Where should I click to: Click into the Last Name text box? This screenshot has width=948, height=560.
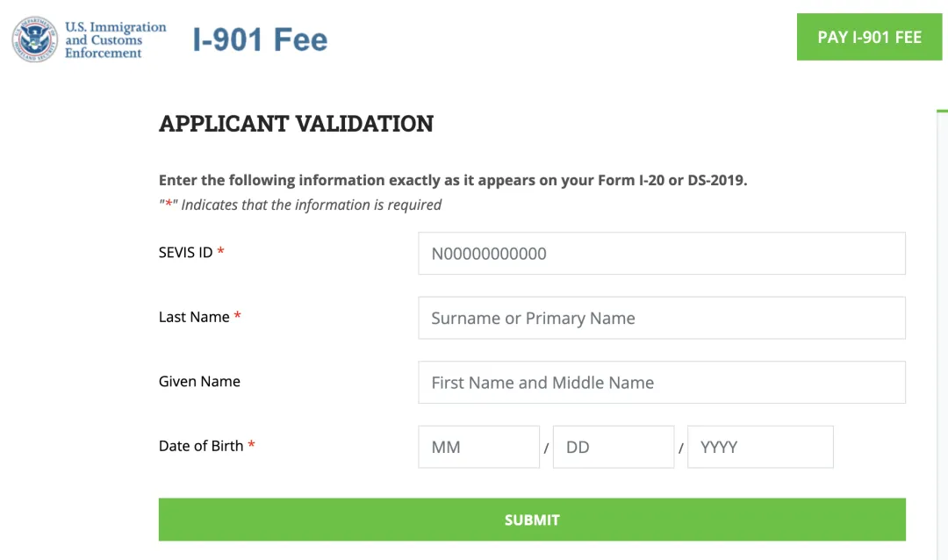click(x=661, y=318)
